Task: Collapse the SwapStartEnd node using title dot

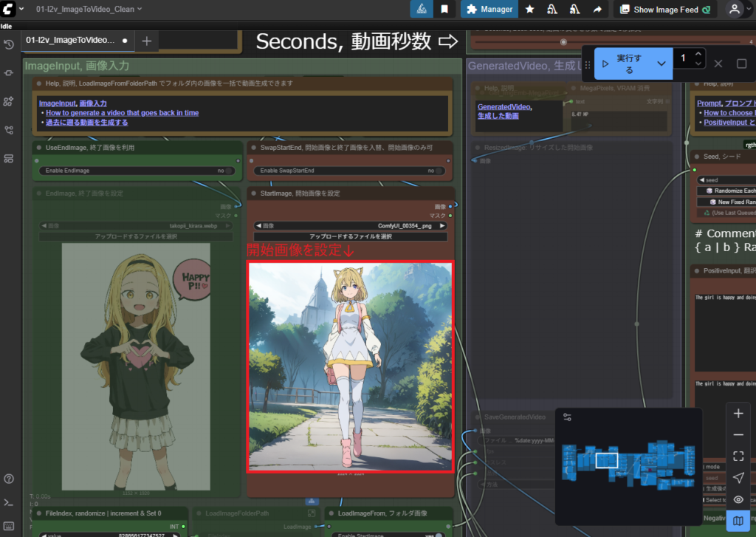Action: pyautogui.click(x=254, y=148)
